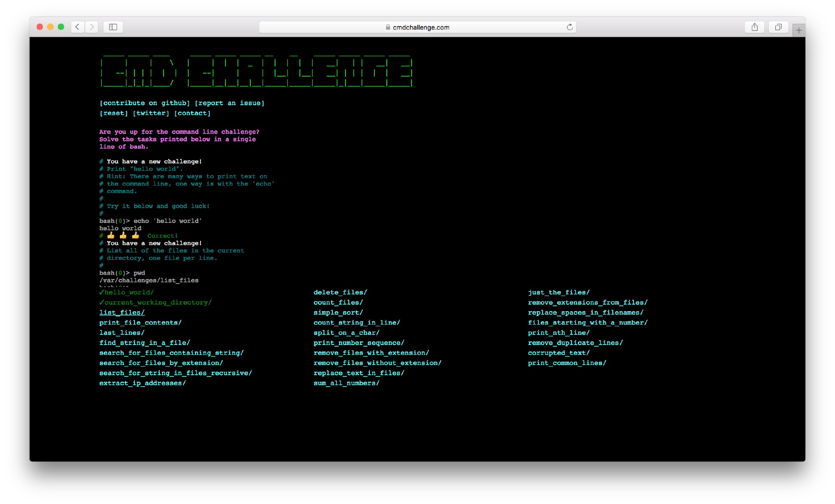835x504 pixels.
Task: Open remove_duplicate_lines/ challenge
Action: click(575, 343)
